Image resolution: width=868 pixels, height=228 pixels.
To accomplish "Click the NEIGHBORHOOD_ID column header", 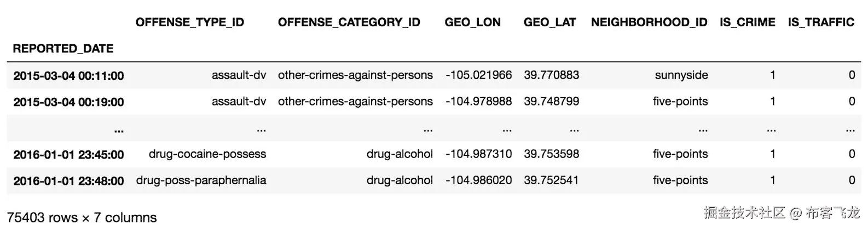I will point(649,22).
